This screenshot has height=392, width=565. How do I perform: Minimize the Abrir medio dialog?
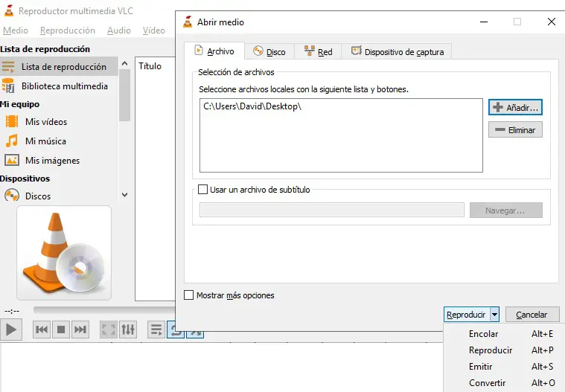pyautogui.click(x=484, y=22)
